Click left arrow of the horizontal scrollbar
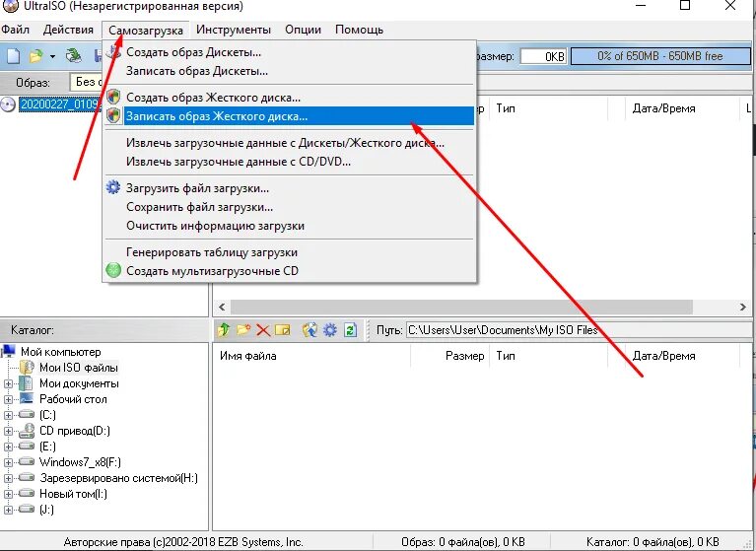Screen dimensions: 756x551 coord(222,307)
